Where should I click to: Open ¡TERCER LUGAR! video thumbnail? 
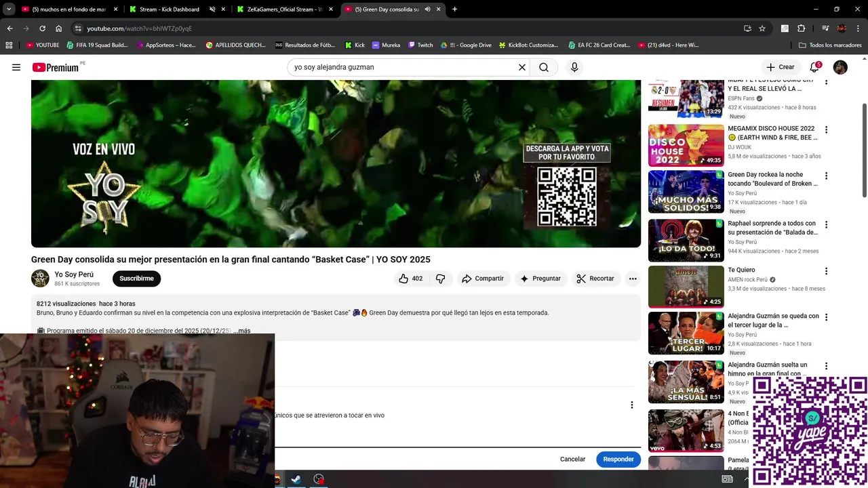pyautogui.click(x=686, y=333)
